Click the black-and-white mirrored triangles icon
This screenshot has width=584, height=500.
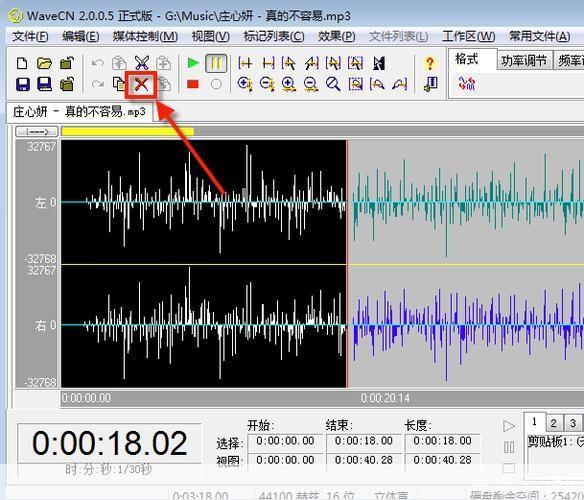click(x=378, y=63)
